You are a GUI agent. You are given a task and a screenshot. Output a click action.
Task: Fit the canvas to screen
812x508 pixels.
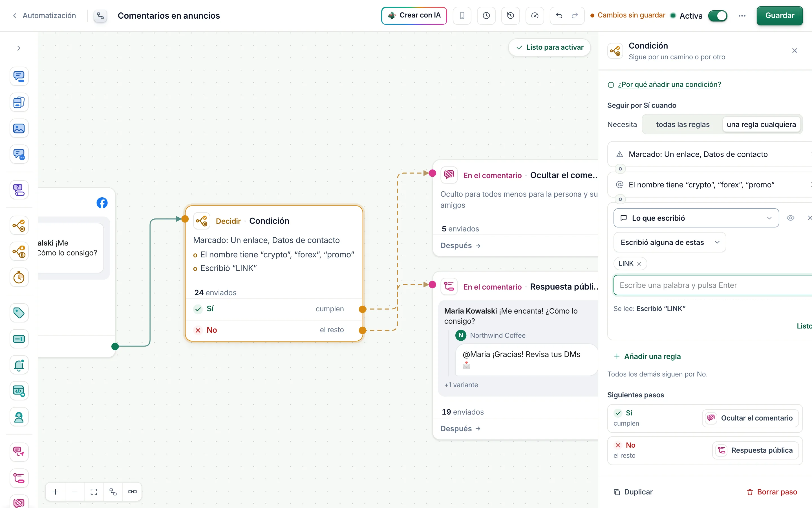[x=94, y=492]
